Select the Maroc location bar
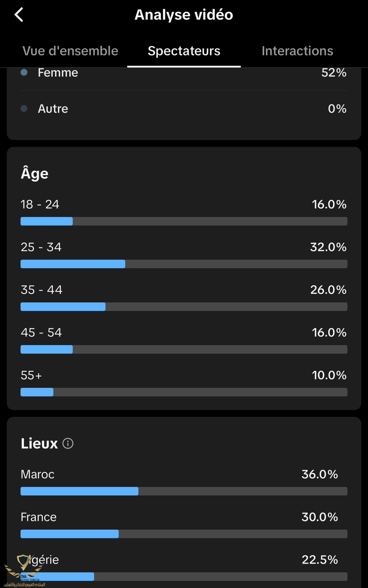The width and height of the screenshot is (368, 588). tap(184, 491)
